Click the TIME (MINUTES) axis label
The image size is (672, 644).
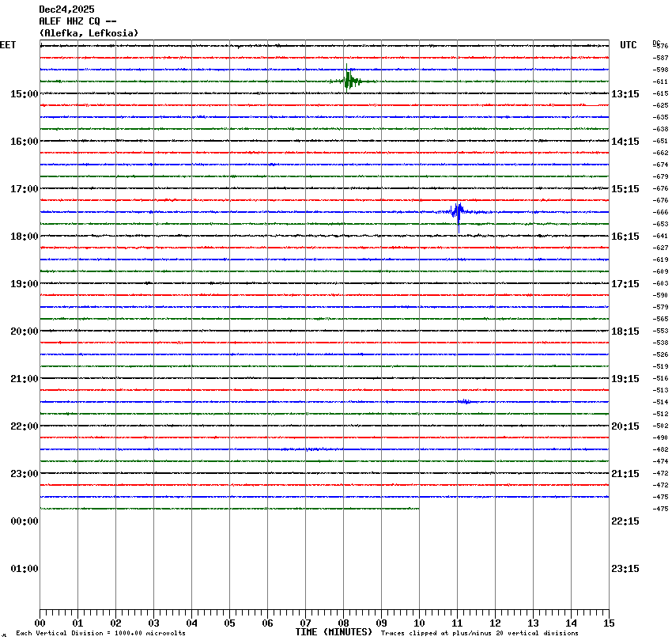(334, 632)
